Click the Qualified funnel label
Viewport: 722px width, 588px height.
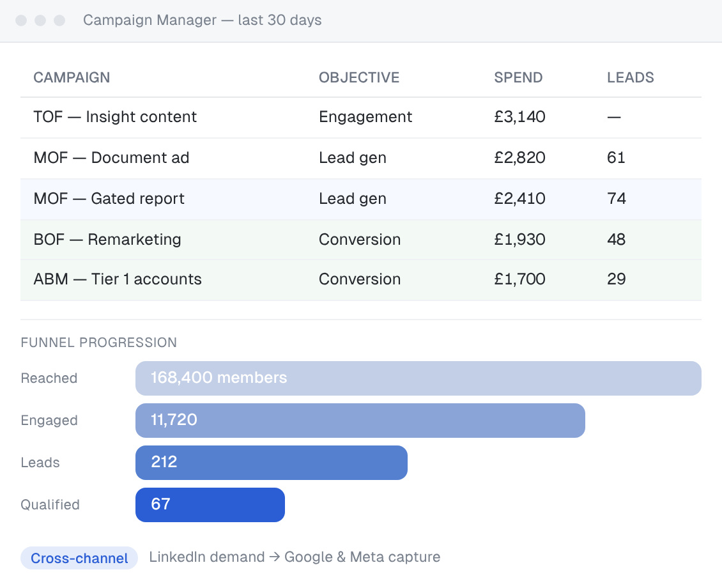[50, 505]
